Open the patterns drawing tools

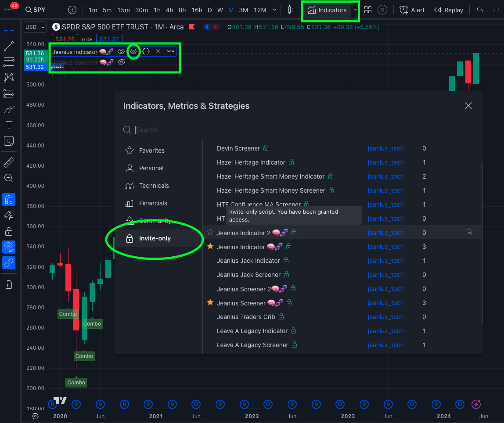coord(9,77)
